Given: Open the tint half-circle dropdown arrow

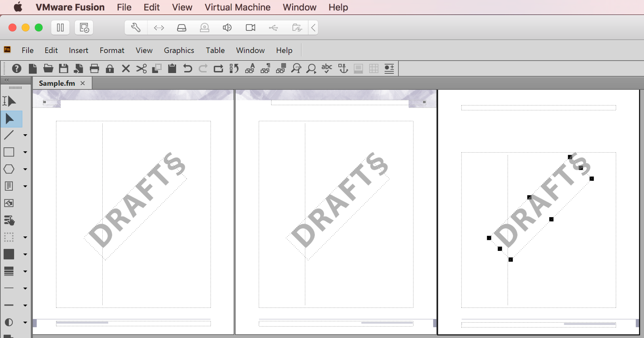Looking at the screenshot, I should pyautogui.click(x=25, y=323).
